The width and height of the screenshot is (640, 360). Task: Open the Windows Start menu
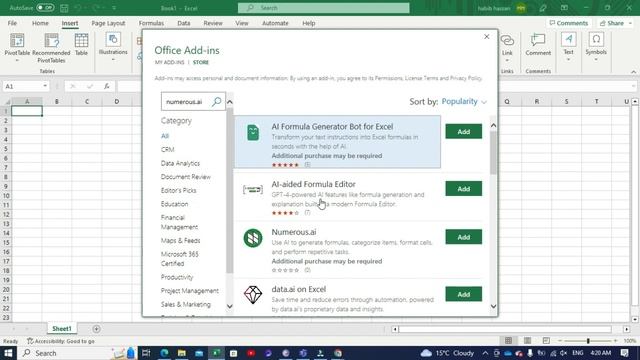8,353
